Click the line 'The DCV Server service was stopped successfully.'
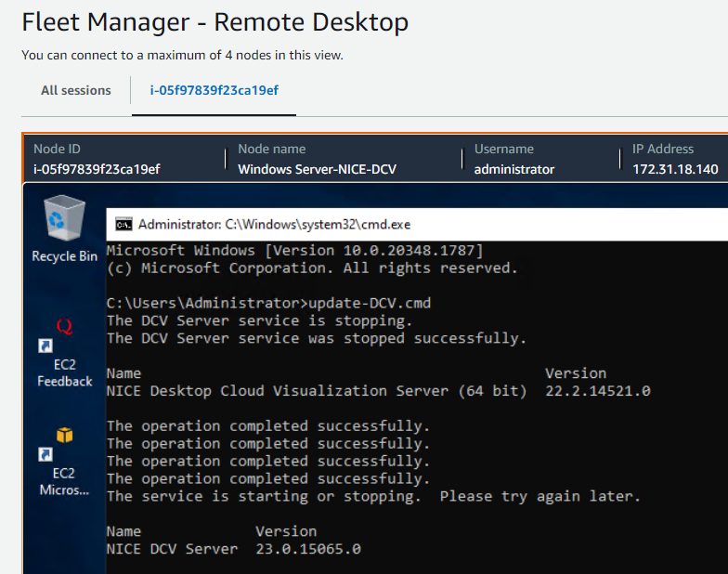 click(x=317, y=338)
